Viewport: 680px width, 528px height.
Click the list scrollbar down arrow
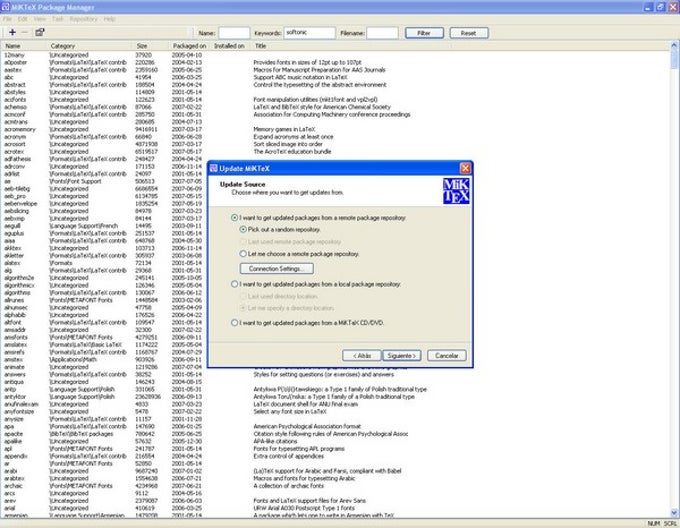[x=674, y=512]
